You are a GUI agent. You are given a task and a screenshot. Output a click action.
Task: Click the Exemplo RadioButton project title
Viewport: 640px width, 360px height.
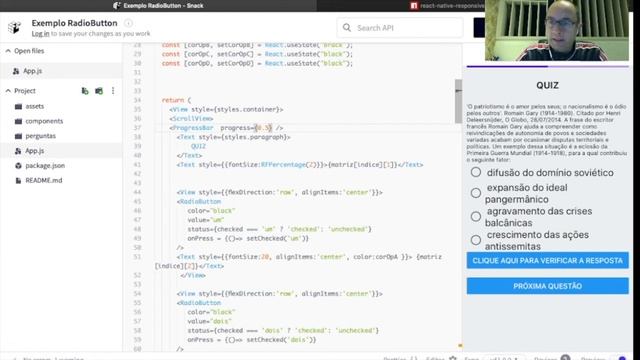(74, 23)
